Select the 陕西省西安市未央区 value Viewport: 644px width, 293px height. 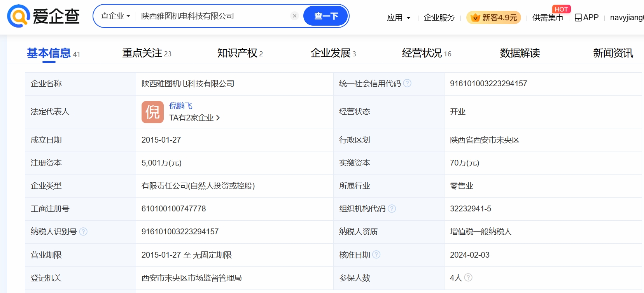[485, 140]
